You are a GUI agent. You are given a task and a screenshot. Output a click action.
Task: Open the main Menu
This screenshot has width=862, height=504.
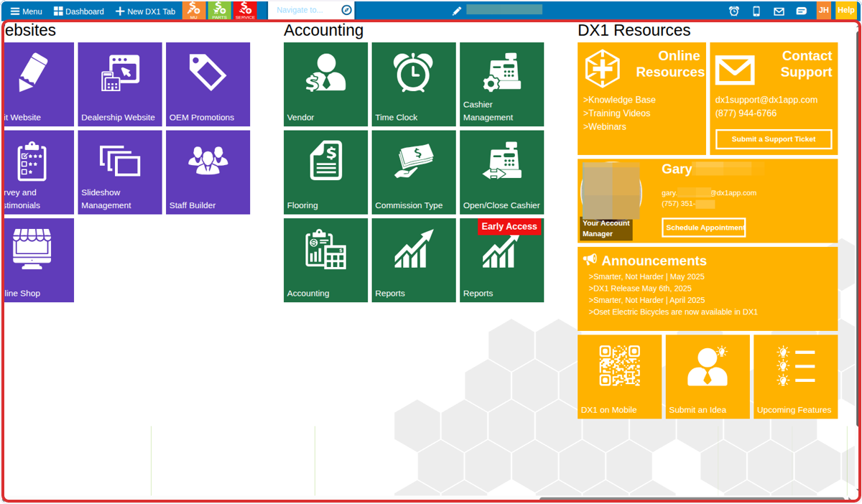pyautogui.click(x=26, y=11)
